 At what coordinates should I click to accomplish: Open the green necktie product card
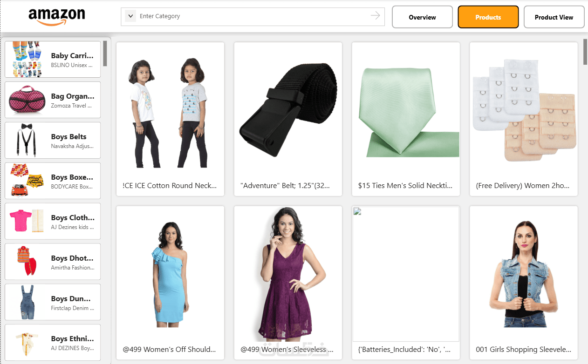tap(406, 119)
